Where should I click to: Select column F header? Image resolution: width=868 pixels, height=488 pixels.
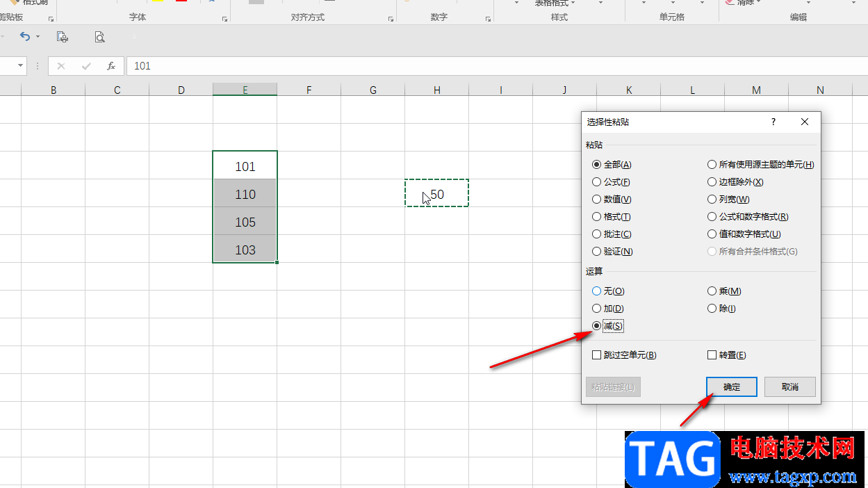(x=309, y=90)
